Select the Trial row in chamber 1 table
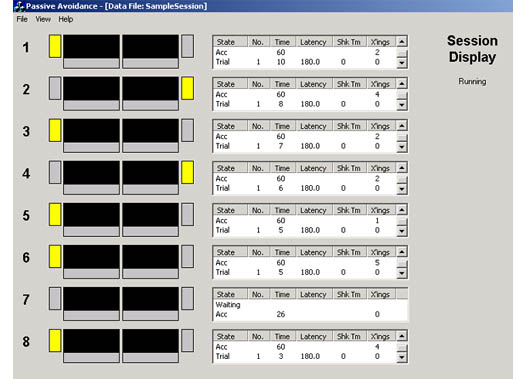 [305, 62]
